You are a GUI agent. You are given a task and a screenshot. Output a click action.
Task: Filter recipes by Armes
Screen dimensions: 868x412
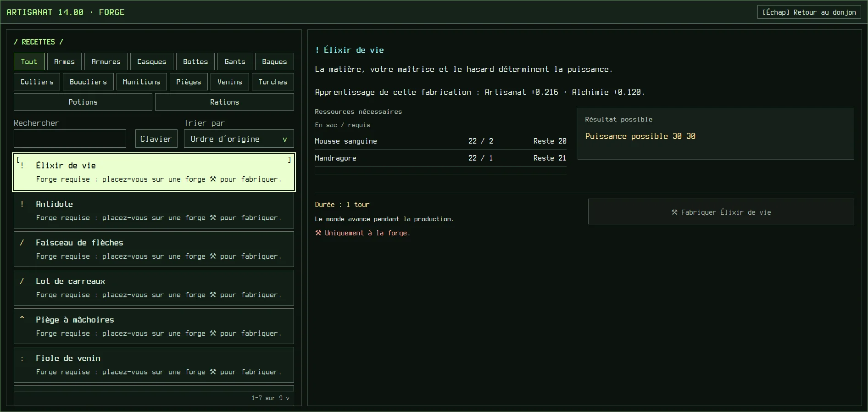pyautogui.click(x=64, y=61)
